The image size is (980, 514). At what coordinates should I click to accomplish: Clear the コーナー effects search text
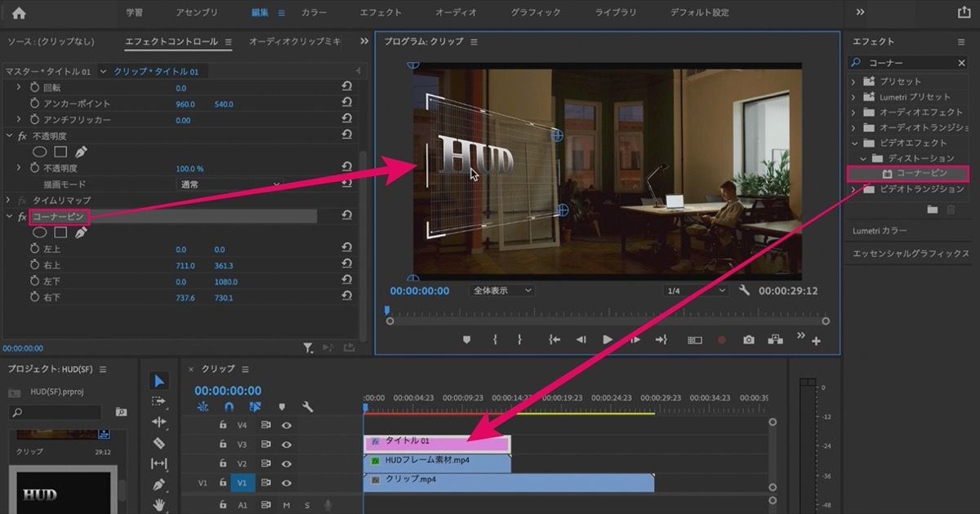961,63
